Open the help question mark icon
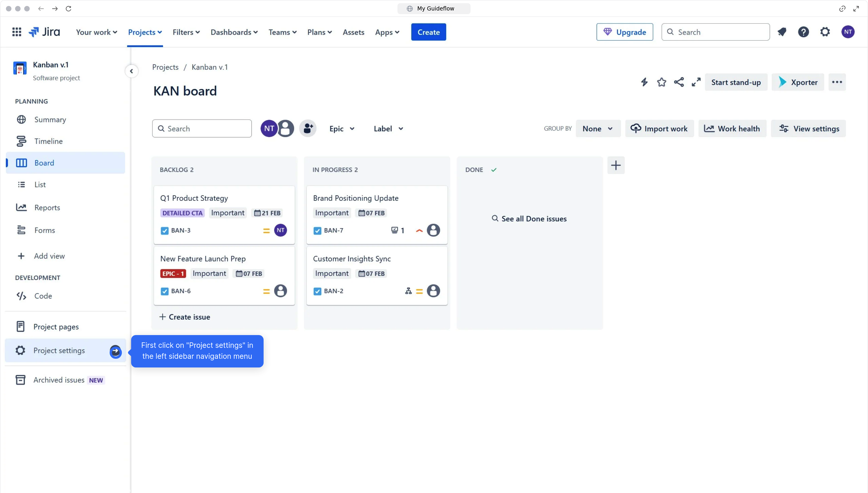868x493 pixels. click(804, 31)
